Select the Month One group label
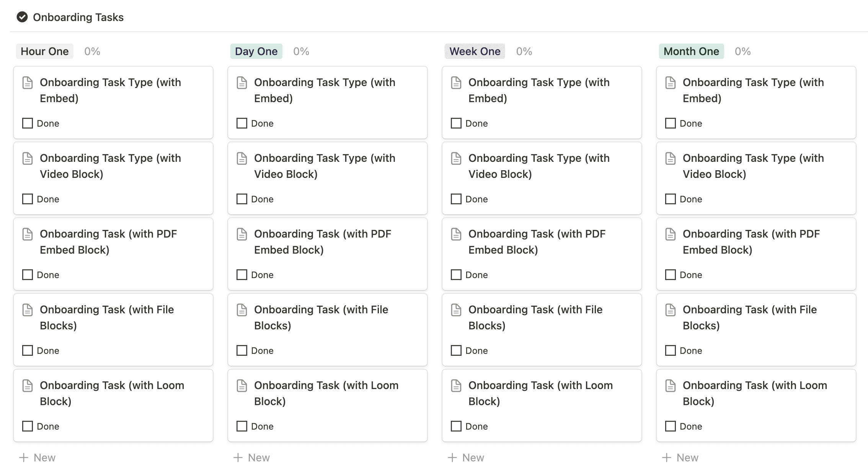The width and height of the screenshot is (868, 469). click(x=691, y=51)
